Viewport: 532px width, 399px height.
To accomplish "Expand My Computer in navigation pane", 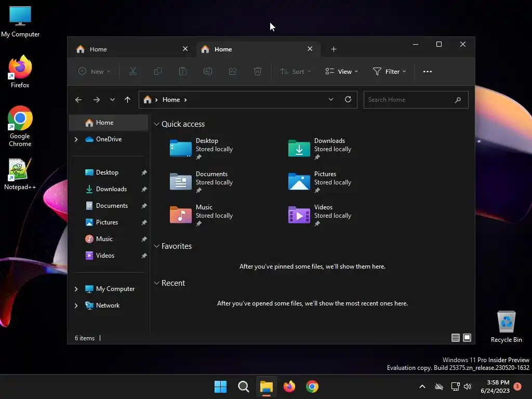I will point(76,289).
